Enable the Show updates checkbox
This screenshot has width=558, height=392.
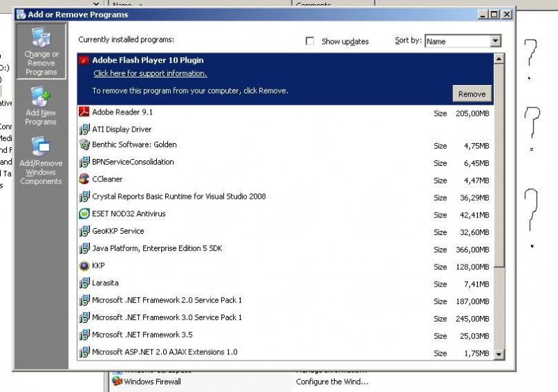pos(310,41)
